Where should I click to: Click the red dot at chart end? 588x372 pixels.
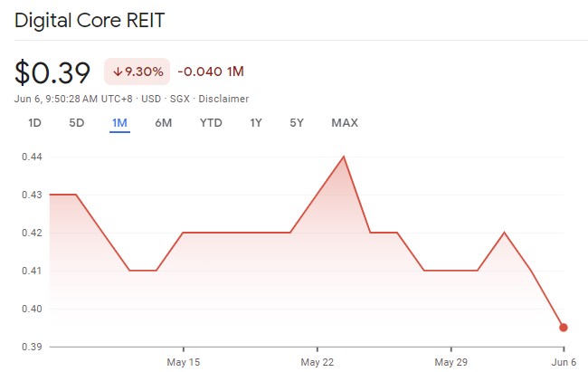tap(564, 328)
